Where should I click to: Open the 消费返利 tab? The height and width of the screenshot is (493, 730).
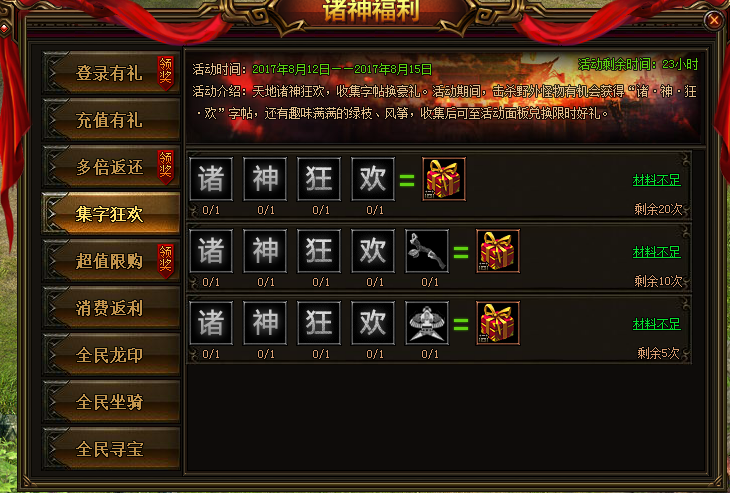pos(111,308)
